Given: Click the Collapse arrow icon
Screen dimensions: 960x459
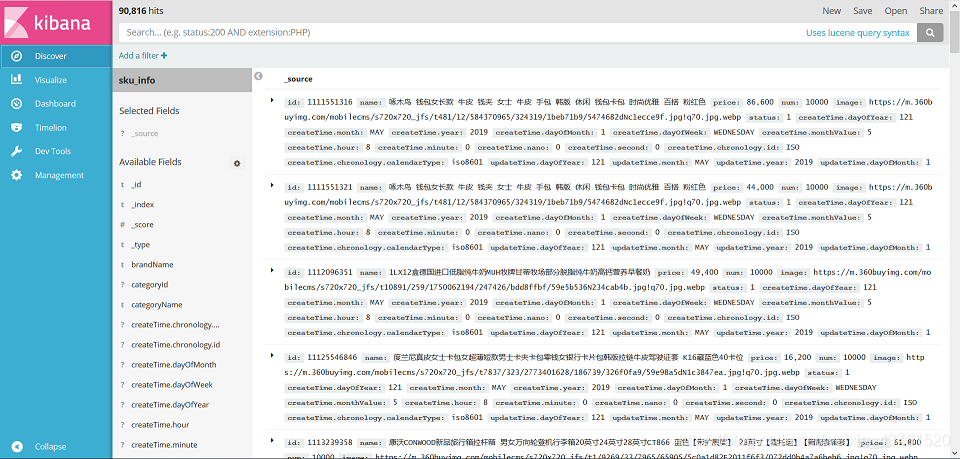Looking at the screenshot, I should 17,447.
